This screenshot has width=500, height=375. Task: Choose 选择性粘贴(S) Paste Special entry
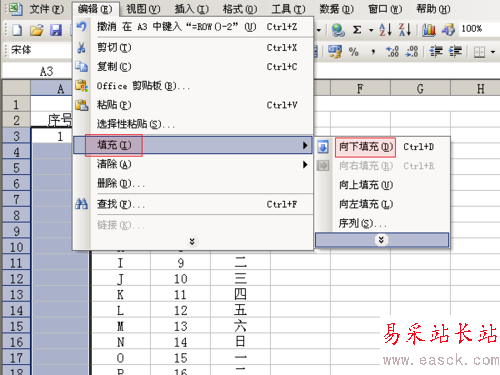(x=193, y=124)
